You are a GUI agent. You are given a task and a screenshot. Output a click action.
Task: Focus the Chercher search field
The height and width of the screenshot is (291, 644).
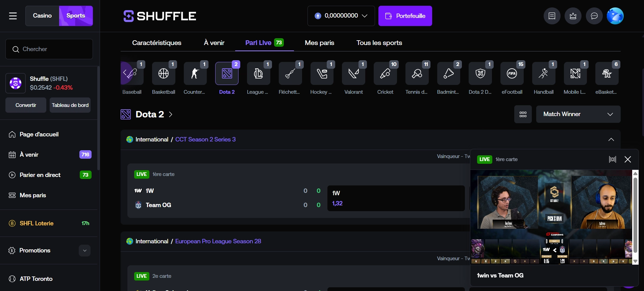tap(49, 49)
